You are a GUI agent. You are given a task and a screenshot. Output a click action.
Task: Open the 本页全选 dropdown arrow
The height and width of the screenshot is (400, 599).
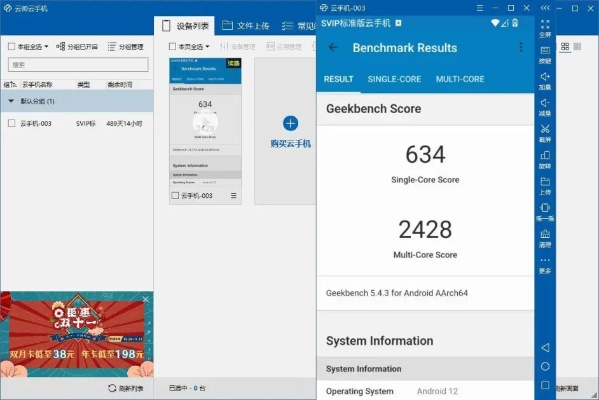pyautogui.click(x=207, y=47)
